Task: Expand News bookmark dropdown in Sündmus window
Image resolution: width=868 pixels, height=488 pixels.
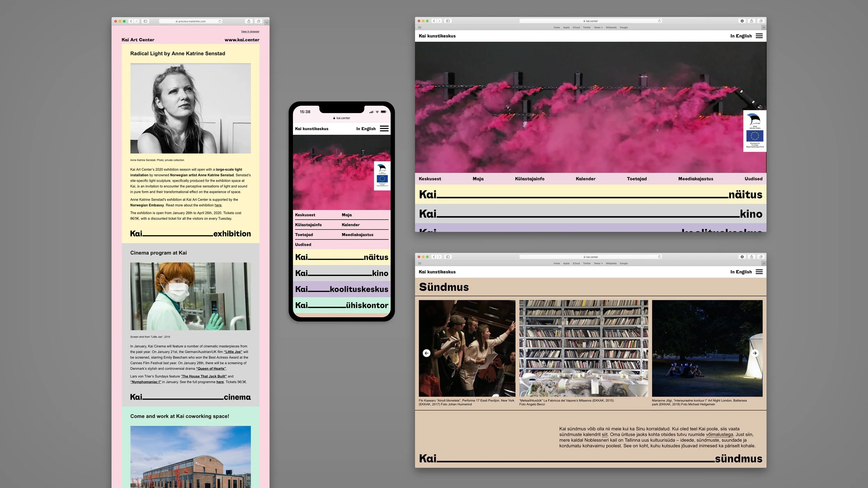Action: (x=598, y=263)
